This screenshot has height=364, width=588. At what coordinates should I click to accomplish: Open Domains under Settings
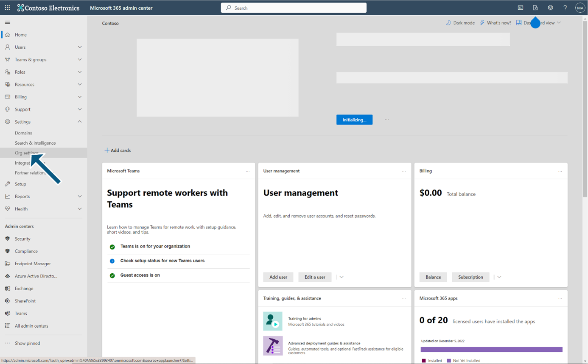coord(23,133)
